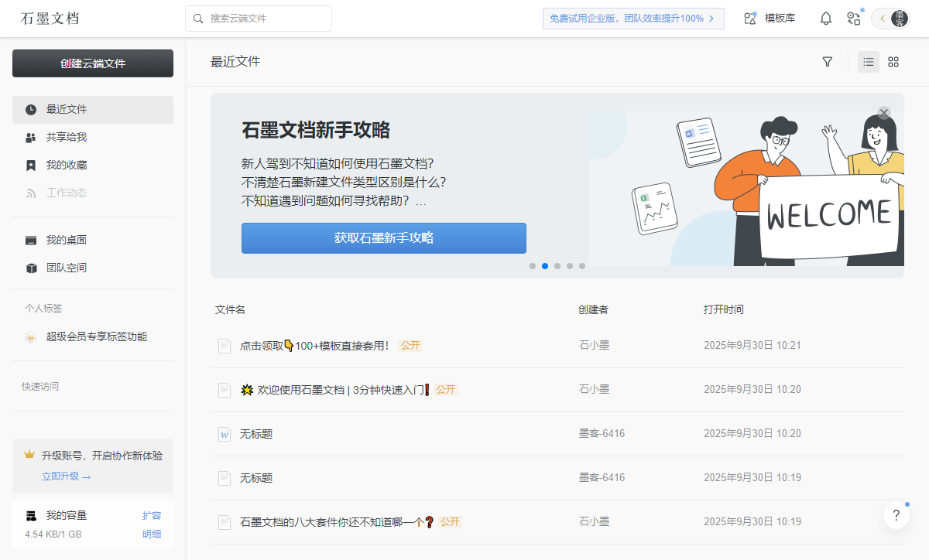This screenshot has height=560, width=929.
Task: Click 获取石墨新手攻略 button
Action: (x=384, y=238)
